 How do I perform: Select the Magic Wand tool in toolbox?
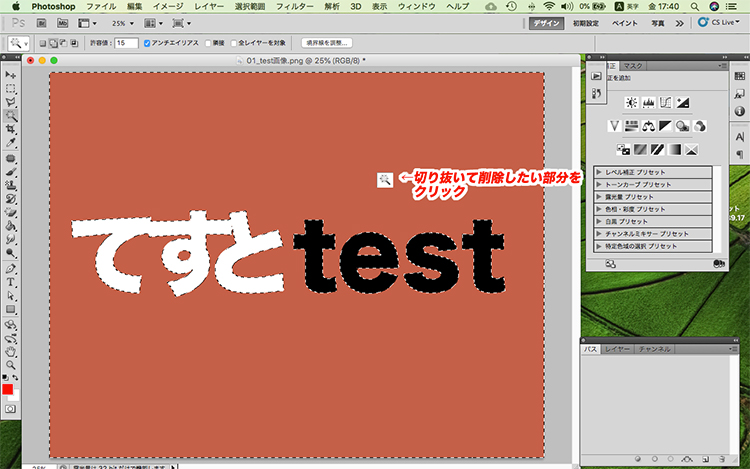pyautogui.click(x=11, y=115)
